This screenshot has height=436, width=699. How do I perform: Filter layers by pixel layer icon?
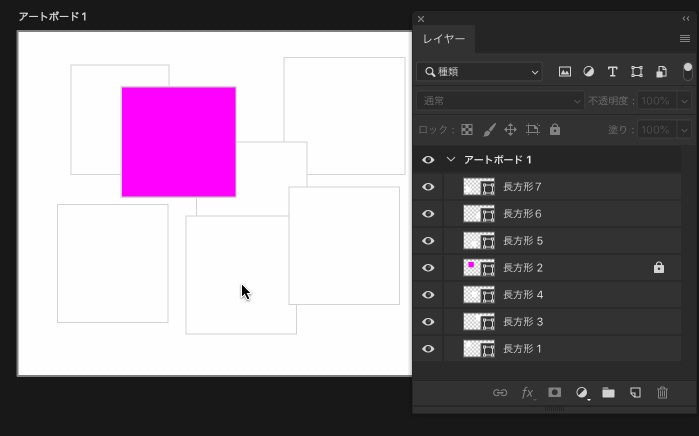pos(564,72)
